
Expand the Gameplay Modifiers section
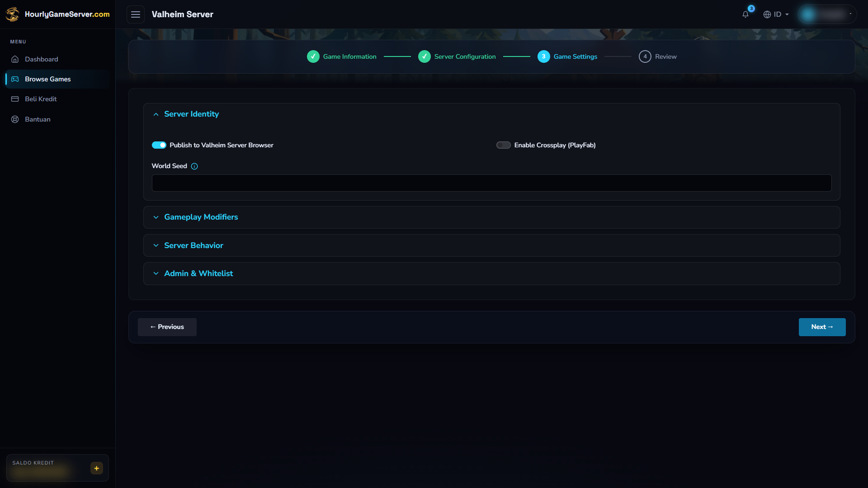click(492, 217)
